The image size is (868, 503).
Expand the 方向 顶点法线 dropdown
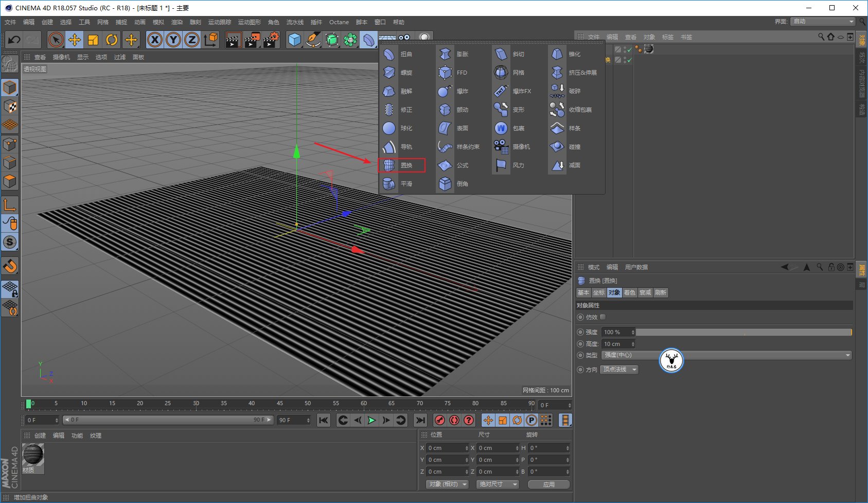pos(619,370)
